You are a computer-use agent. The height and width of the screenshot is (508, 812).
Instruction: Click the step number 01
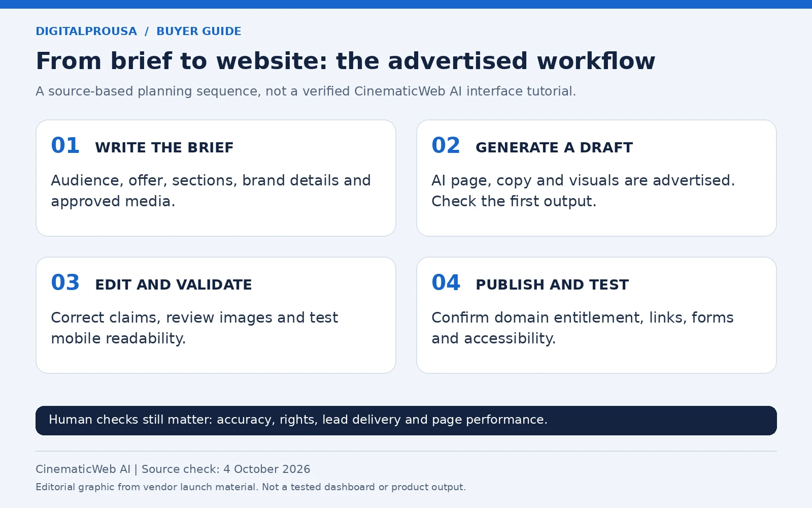(65, 145)
